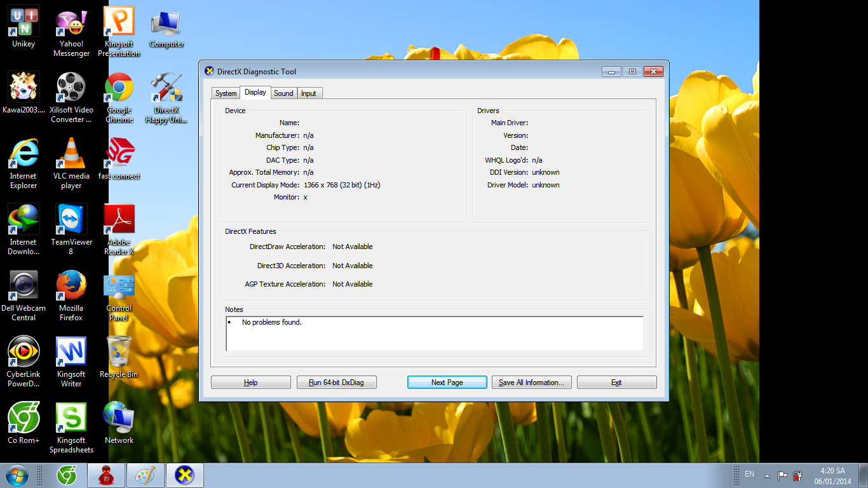The image size is (868, 488).
Task: Click the clock showing 4:20 SA
Action: [832, 476]
